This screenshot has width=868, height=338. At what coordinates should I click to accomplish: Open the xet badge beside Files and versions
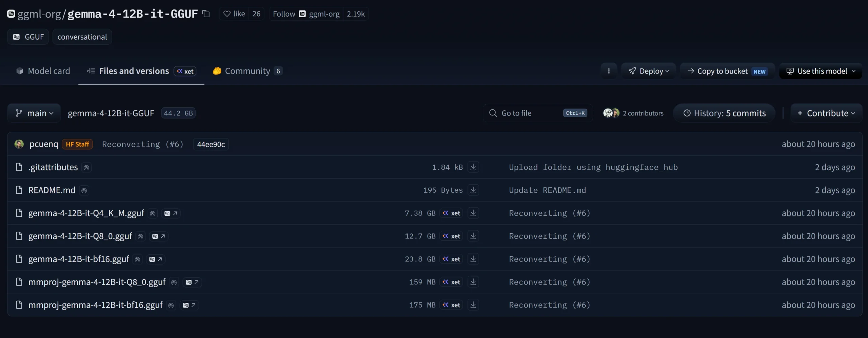coord(185,71)
